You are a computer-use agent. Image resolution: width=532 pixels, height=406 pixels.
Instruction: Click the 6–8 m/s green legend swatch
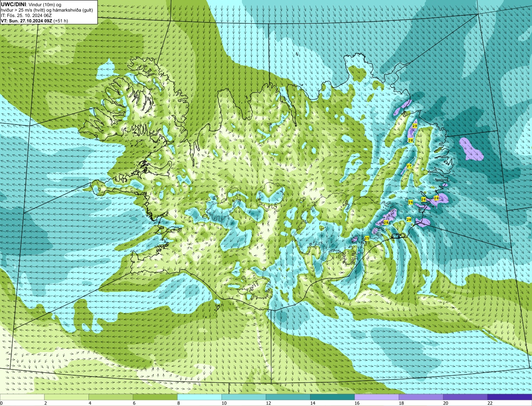click(x=155, y=397)
